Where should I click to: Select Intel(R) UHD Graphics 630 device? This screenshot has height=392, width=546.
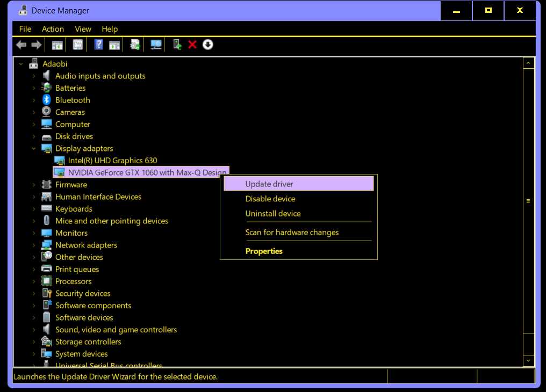click(x=112, y=161)
